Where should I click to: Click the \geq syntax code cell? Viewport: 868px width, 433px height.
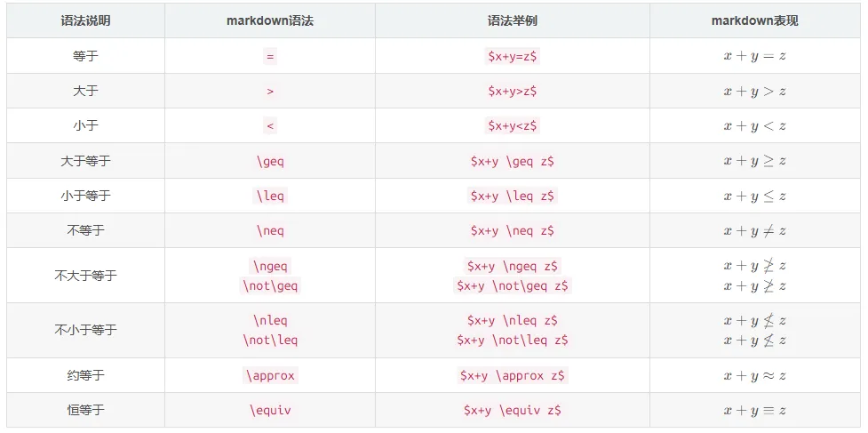click(270, 162)
